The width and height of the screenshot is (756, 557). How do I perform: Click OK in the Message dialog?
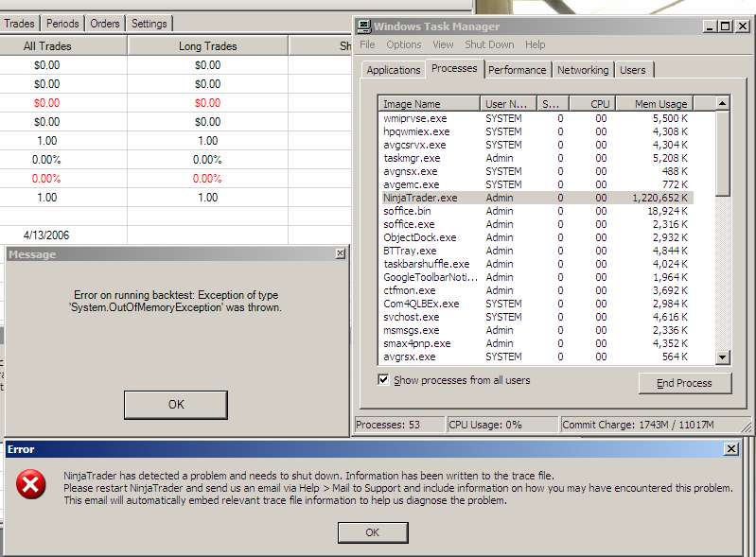pyautogui.click(x=176, y=405)
